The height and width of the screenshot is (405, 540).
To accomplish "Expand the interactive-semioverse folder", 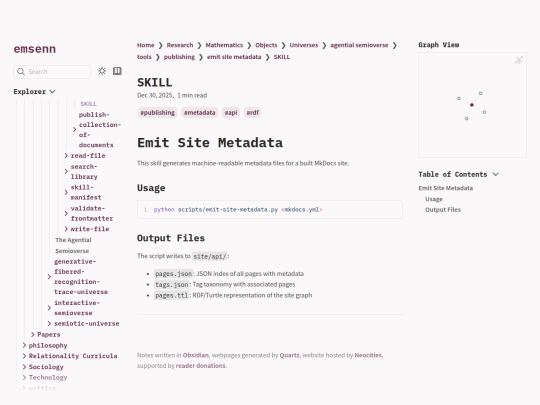I will 49,308.
